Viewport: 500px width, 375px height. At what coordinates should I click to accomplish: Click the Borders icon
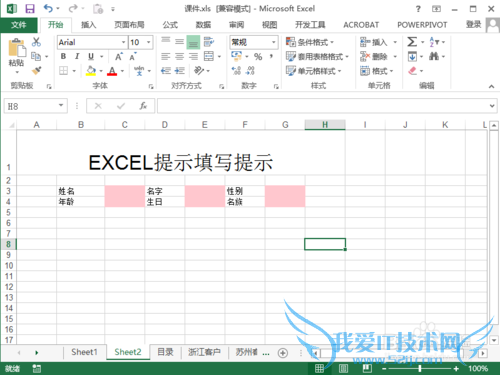point(63,71)
